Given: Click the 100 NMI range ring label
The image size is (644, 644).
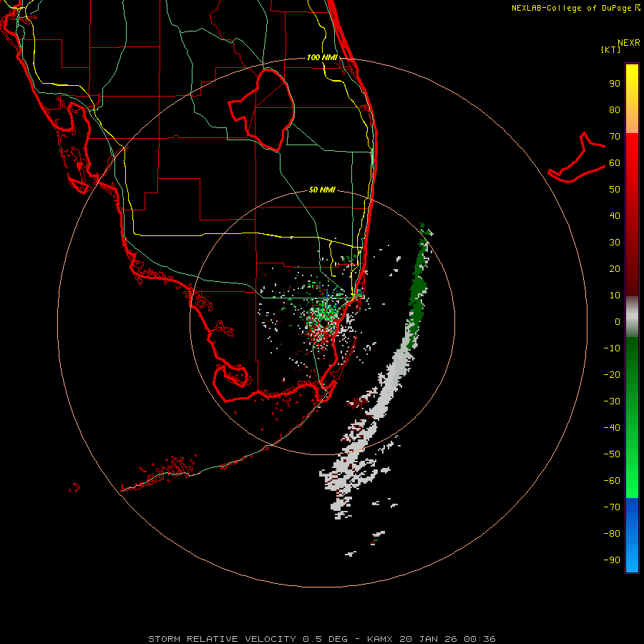Looking at the screenshot, I should coord(322,57).
